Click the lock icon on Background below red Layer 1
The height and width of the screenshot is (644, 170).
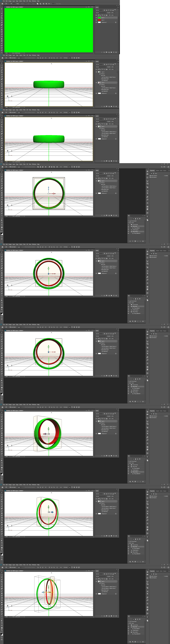pyautogui.click(x=116, y=22)
